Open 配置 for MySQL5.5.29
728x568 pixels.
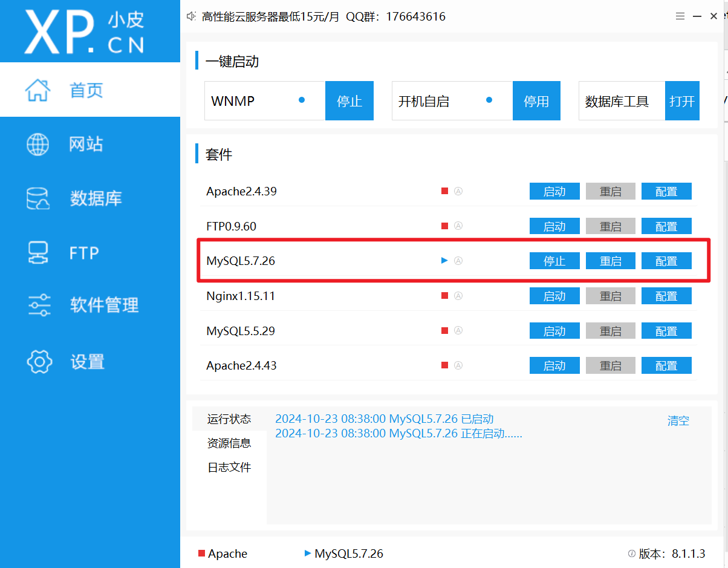tap(666, 331)
